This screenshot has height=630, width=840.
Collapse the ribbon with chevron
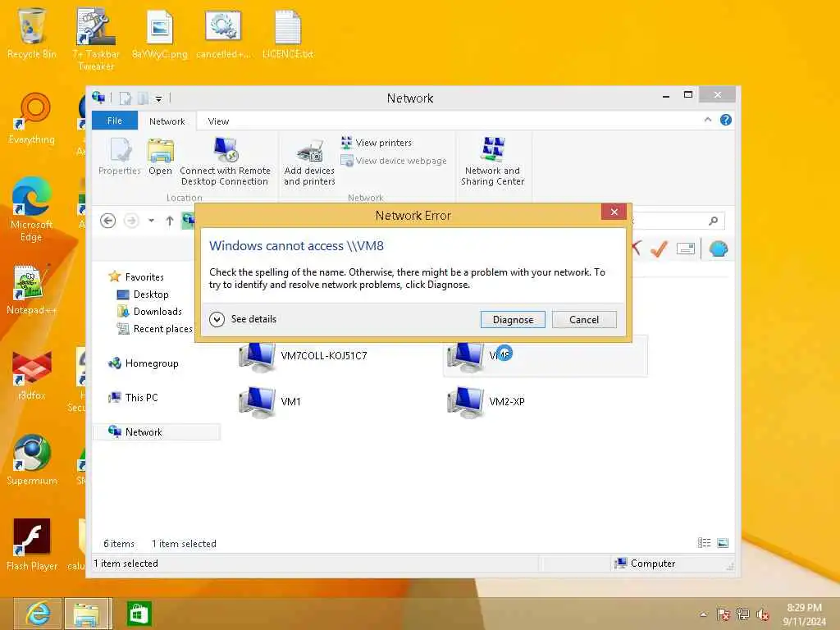(708, 120)
